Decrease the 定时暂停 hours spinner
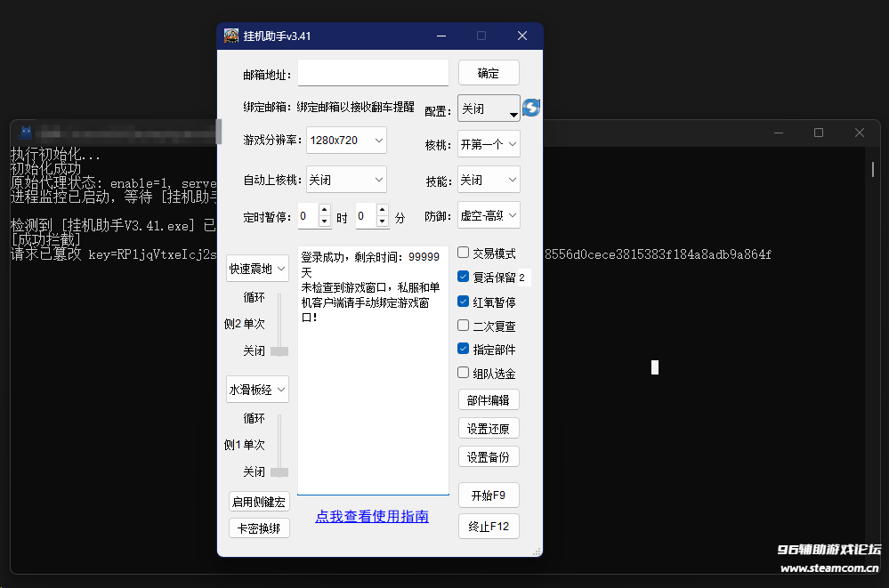 [324, 222]
